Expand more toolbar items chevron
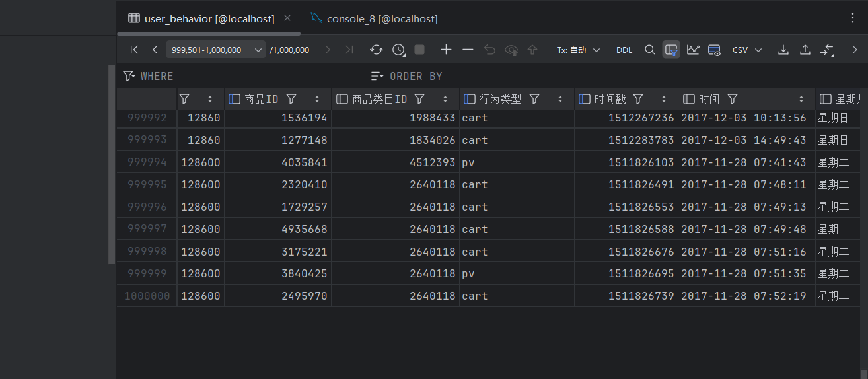This screenshot has height=379, width=868. click(x=854, y=50)
